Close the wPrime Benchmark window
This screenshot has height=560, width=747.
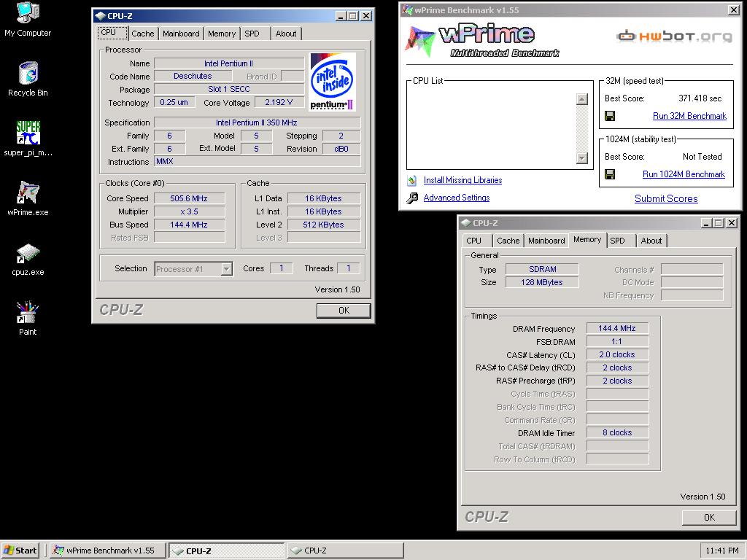tap(734, 9)
